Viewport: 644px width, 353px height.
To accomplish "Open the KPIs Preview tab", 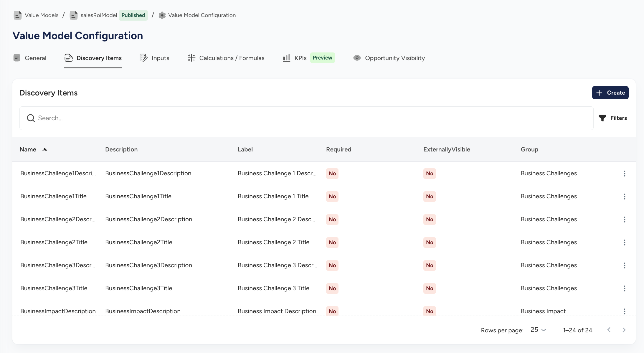I will tap(309, 58).
